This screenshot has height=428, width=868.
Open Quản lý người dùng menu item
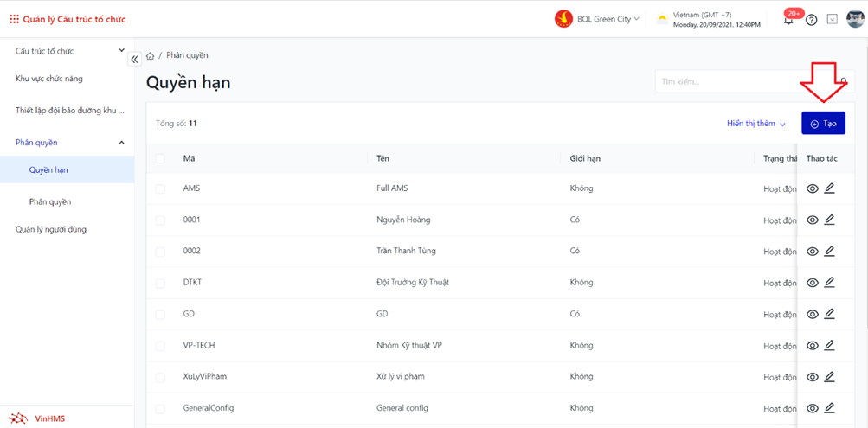tap(51, 229)
